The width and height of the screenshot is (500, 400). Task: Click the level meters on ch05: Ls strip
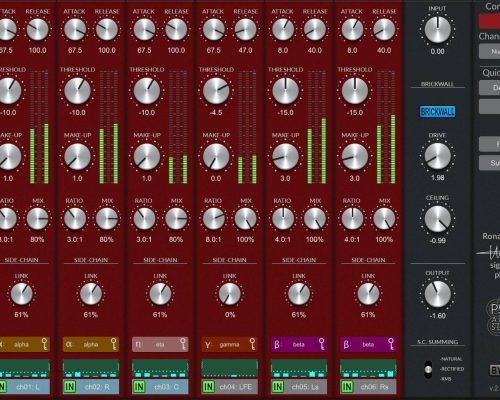tap(317, 127)
